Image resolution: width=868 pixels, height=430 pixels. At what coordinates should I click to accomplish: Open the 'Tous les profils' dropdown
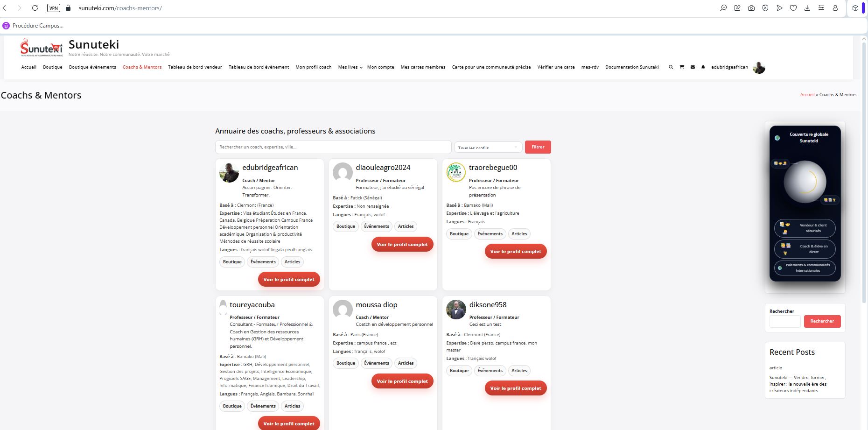[488, 147]
